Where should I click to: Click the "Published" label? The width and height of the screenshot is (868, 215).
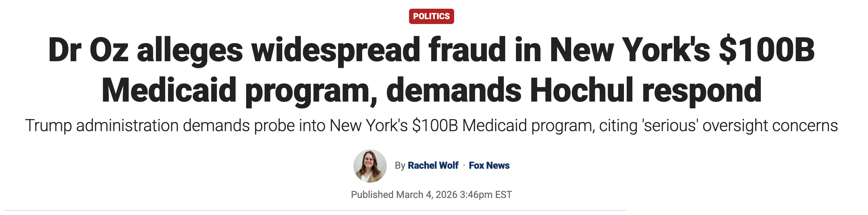coord(372,194)
